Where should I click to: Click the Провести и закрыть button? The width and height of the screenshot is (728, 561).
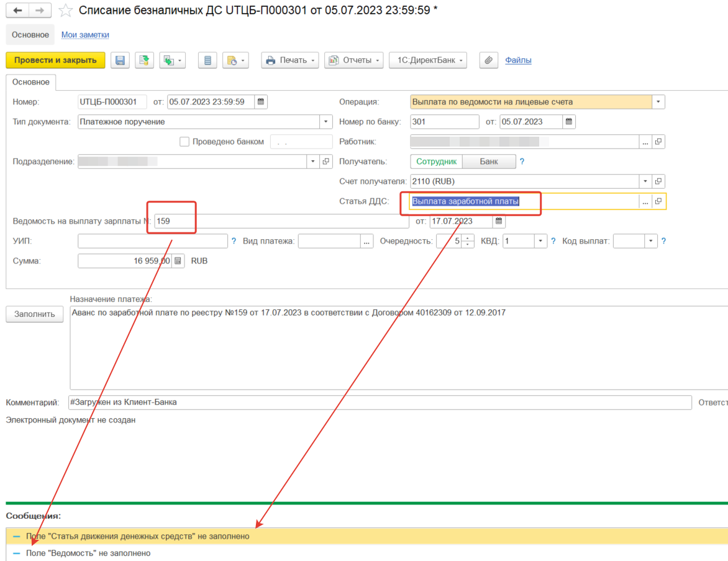click(x=55, y=60)
